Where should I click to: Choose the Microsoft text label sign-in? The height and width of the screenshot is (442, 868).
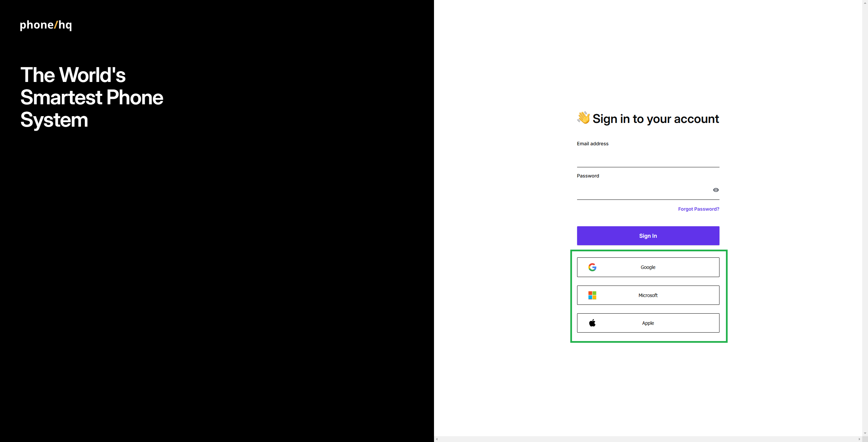(648, 295)
